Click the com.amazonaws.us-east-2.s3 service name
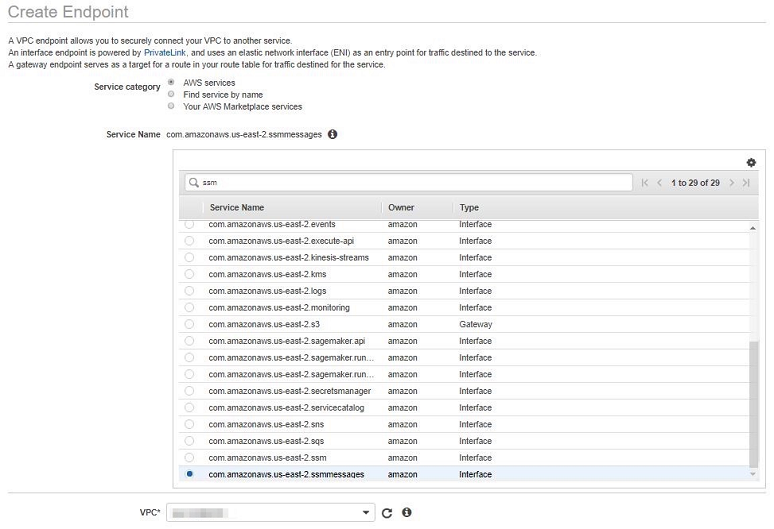Screen dimensions: 774x529 264,324
